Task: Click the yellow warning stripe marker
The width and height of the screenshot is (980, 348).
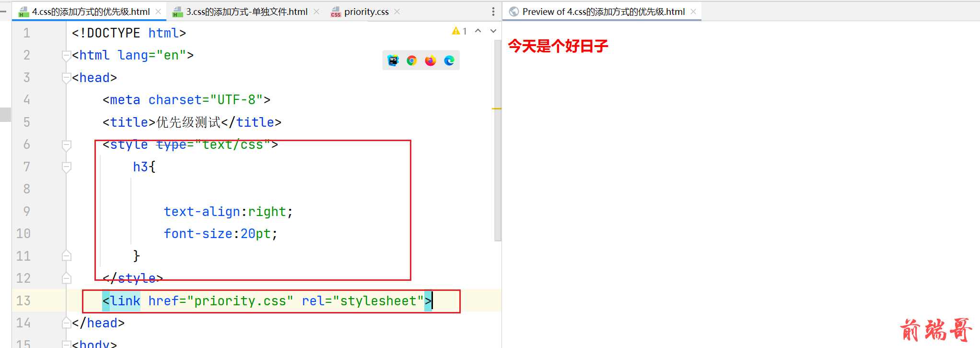Action: pyautogui.click(x=497, y=109)
